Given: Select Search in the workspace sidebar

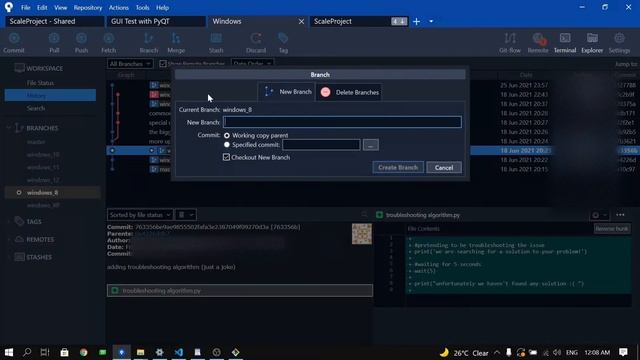Looking at the screenshot, I should pos(36,108).
